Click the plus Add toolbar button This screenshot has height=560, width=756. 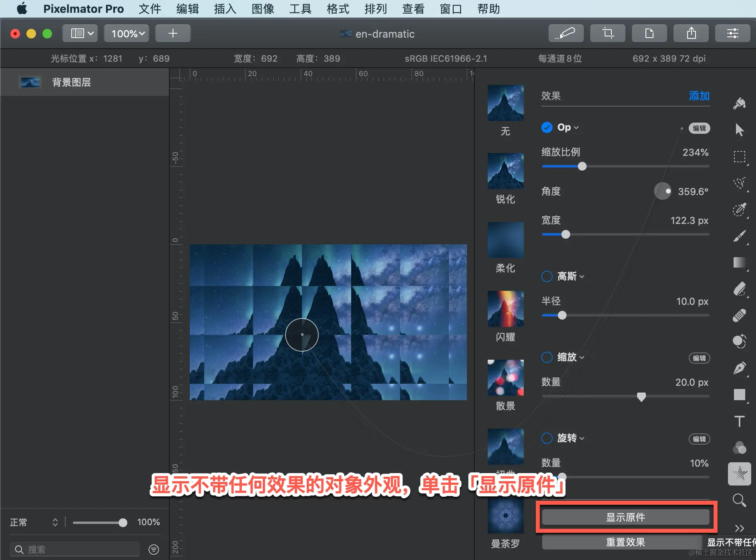click(x=173, y=33)
